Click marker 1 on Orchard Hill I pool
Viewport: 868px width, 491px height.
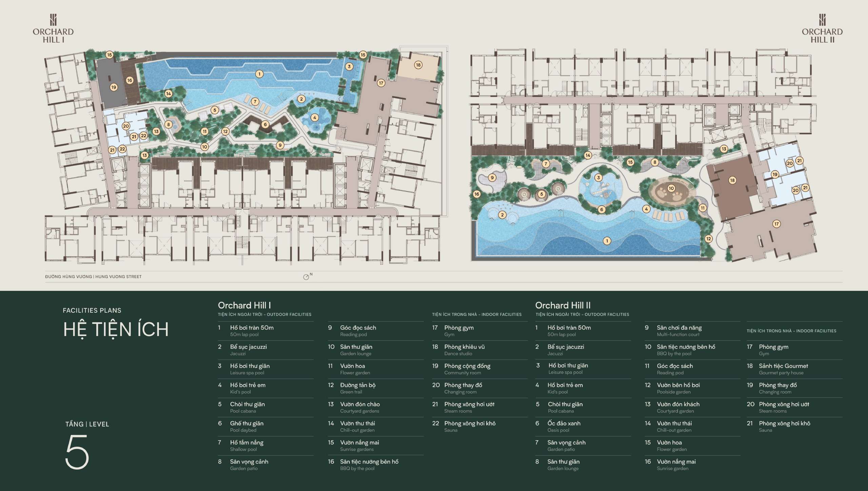259,74
